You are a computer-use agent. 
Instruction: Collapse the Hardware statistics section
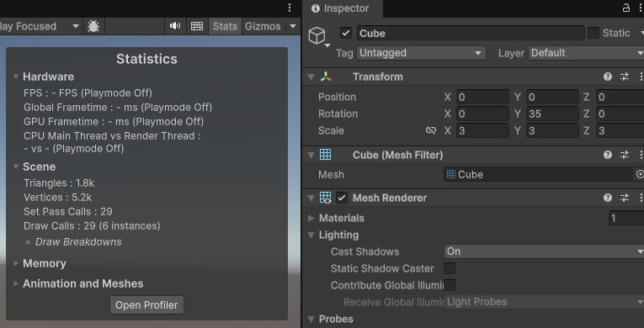pos(16,77)
